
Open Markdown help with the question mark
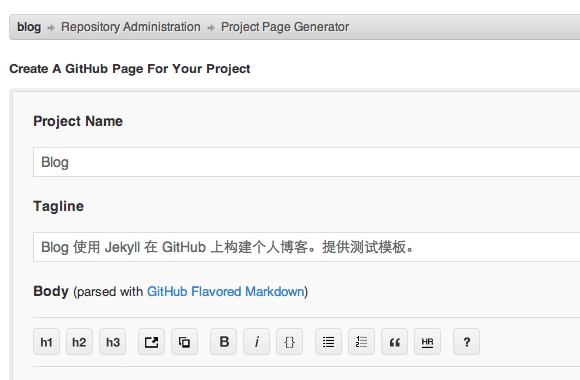click(466, 342)
